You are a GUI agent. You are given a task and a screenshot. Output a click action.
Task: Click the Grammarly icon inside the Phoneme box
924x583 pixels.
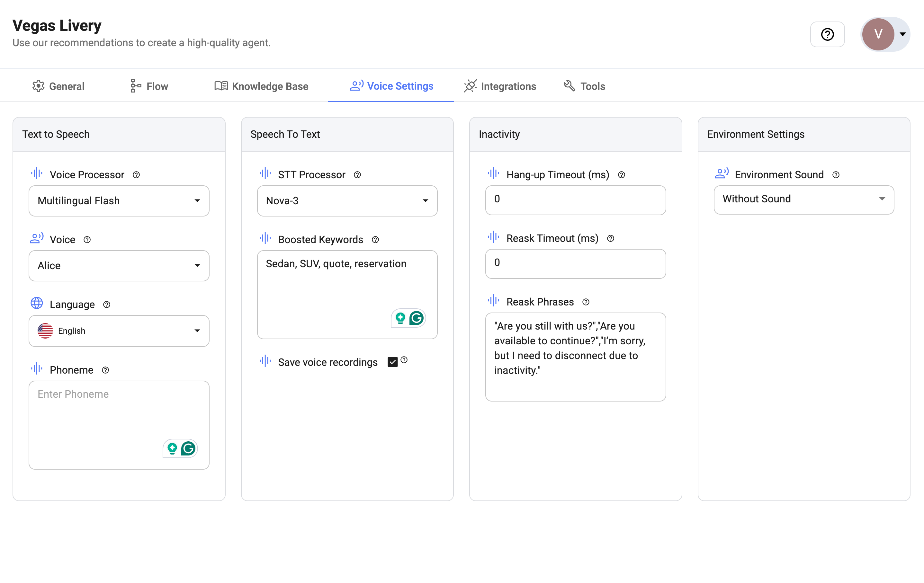188,448
